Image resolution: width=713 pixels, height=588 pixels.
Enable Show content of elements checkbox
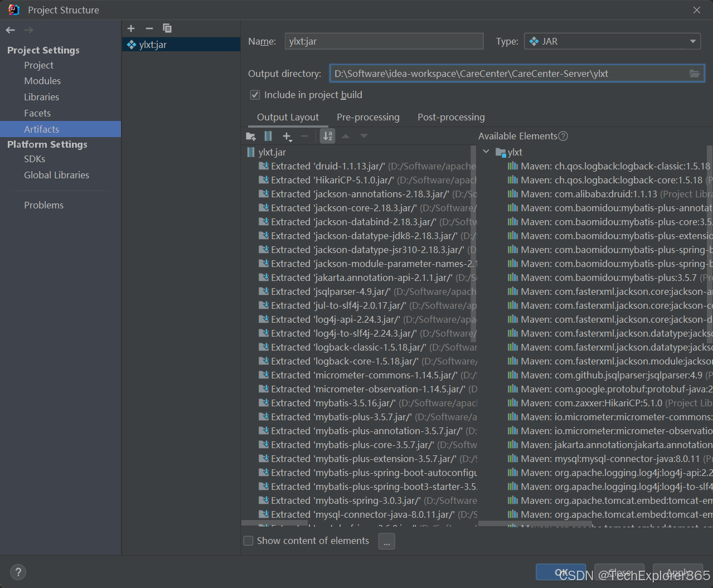tap(249, 541)
